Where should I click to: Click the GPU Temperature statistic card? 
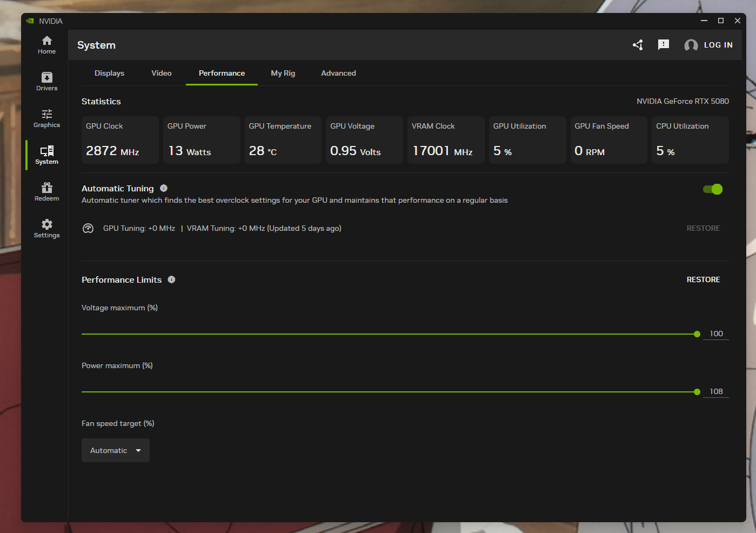click(x=283, y=140)
